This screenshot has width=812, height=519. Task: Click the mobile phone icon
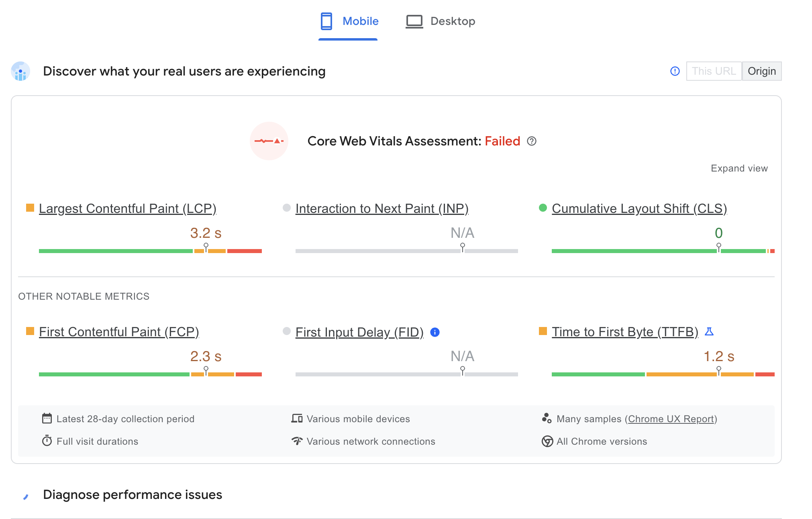(x=326, y=21)
